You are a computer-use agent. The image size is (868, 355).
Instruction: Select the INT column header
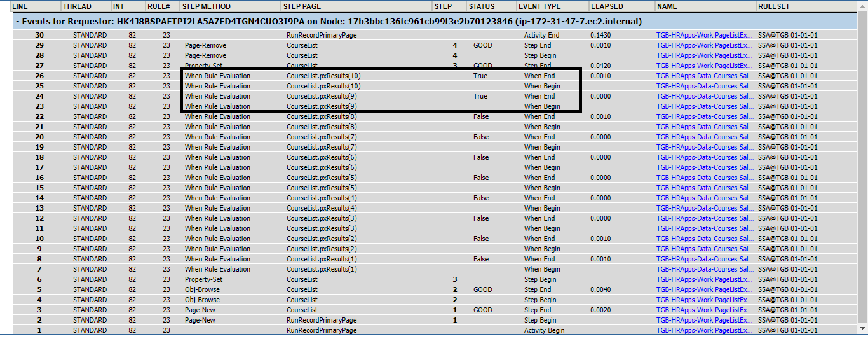coord(118,6)
